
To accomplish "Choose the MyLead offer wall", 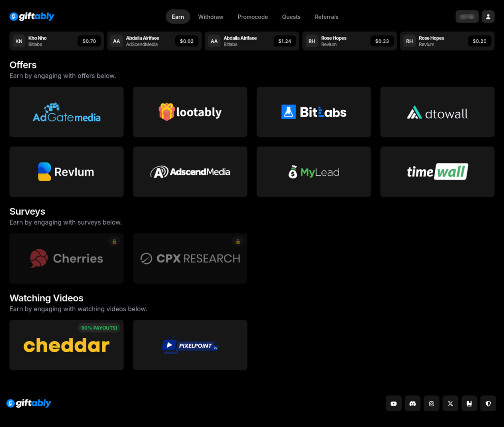I will click(x=314, y=172).
